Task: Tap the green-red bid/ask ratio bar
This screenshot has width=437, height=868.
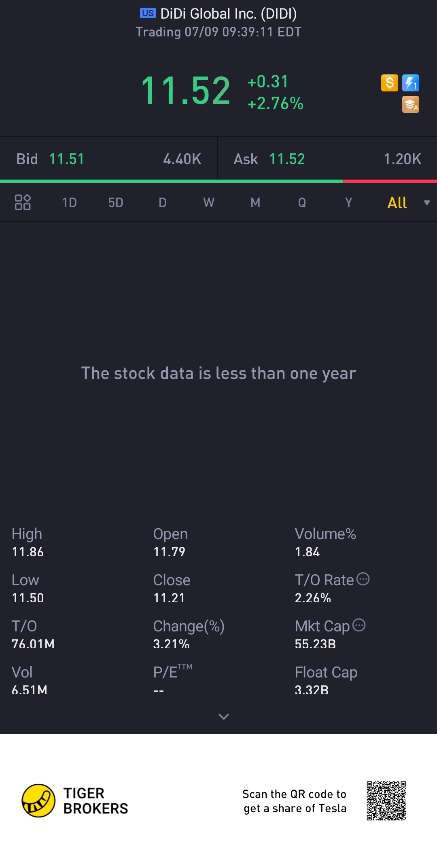Action: tap(218, 181)
